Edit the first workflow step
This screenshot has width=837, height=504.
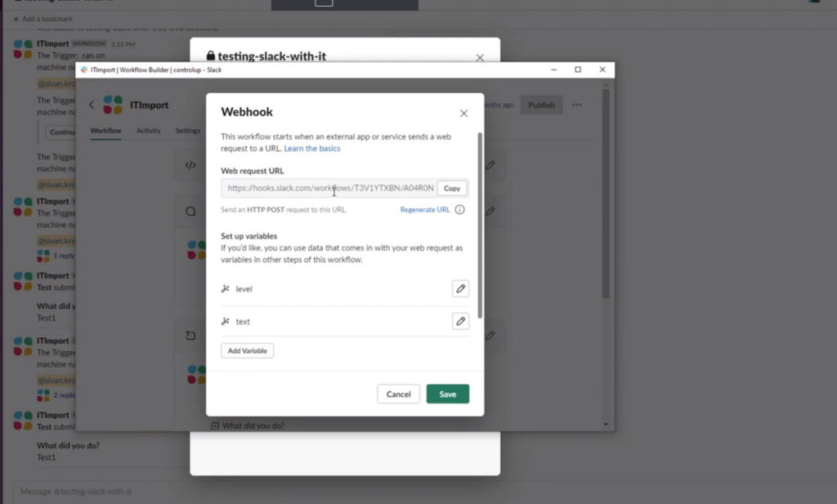coord(490,165)
